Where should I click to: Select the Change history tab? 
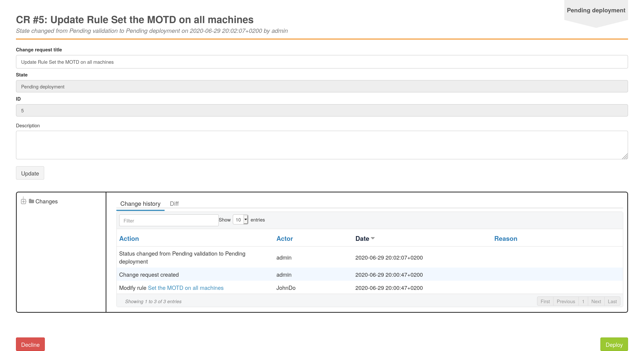click(140, 204)
